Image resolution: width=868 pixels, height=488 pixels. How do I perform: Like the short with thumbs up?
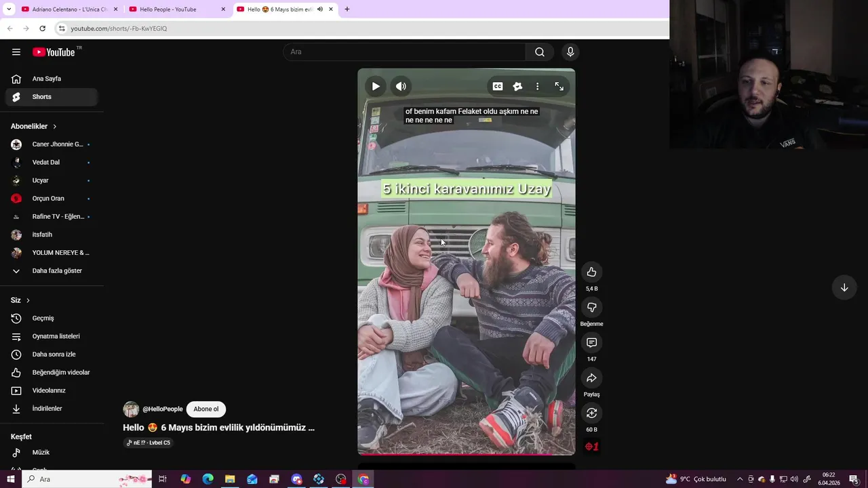[591, 272]
